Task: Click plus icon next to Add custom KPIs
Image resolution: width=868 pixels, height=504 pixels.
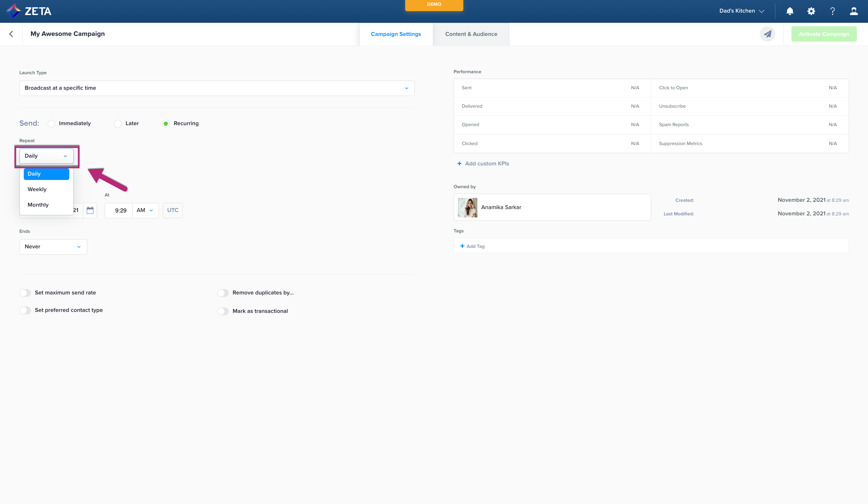Action: coord(459,163)
